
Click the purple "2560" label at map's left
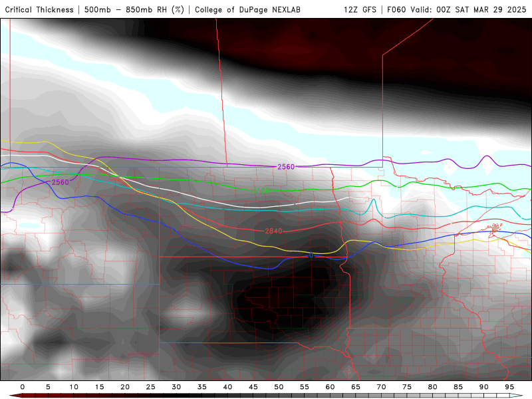60,182
